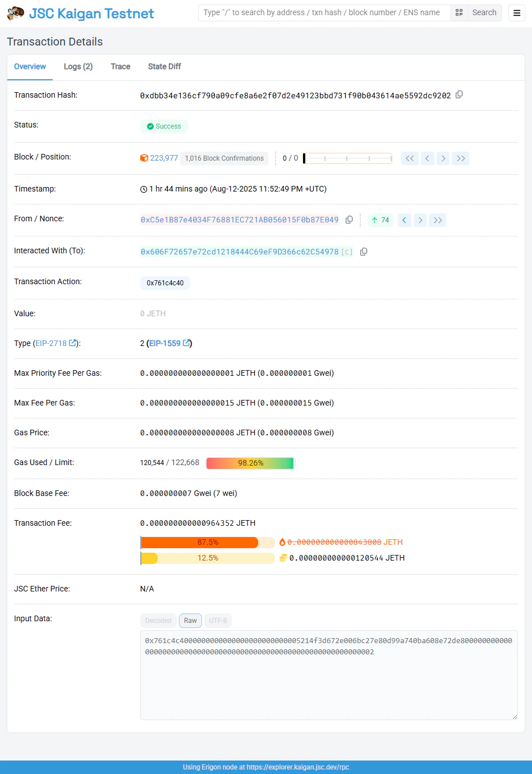Click the '0 JETH' value
Viewport: 532px width, 774px height.
pyautogui.click(x=153, y=313)
